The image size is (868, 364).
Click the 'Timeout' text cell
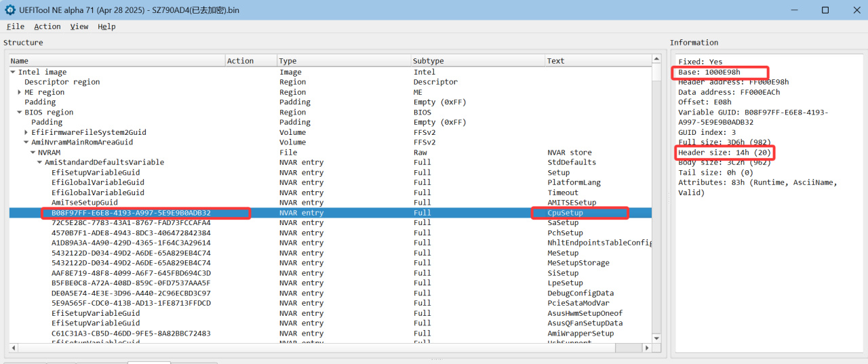[x=563, y=193]
